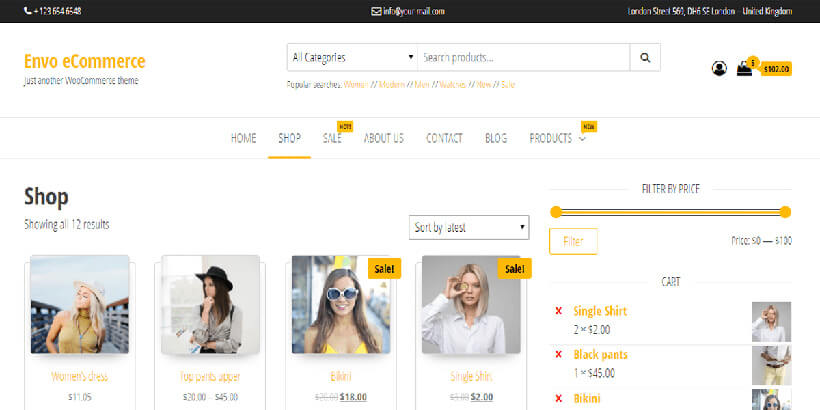Click the search magnifier button
The width and height of the screenshot is (820, 410).
pos(645,58)
